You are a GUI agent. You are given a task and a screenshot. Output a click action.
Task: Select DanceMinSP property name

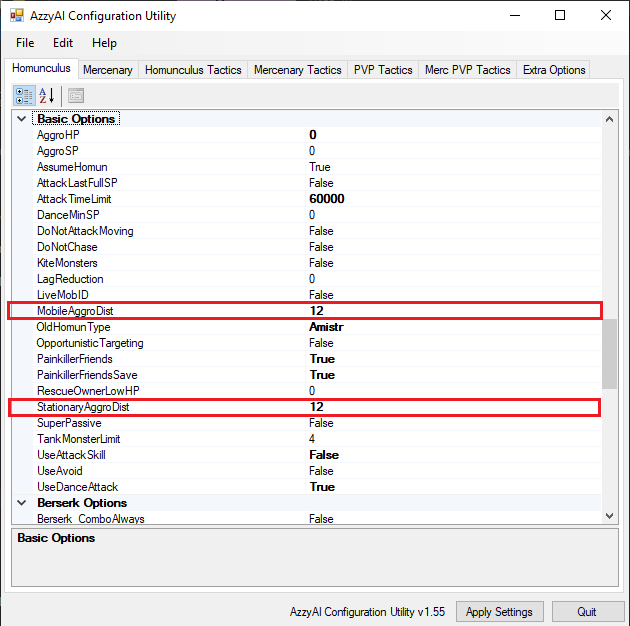coord(68,215)
